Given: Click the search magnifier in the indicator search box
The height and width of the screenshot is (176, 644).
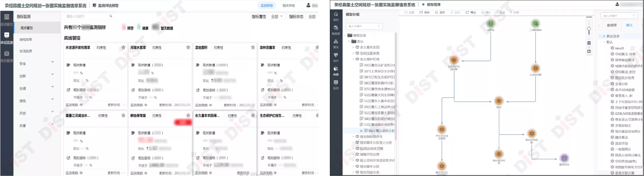Looking at the screenshot, I should 111,16.
